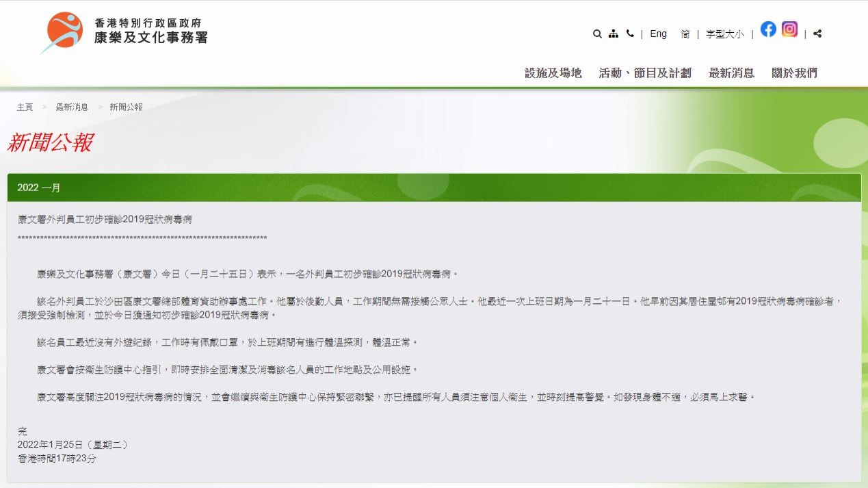868x488 pixels.
Task: Switch to Simplified Chinese (简)
Action: click(685, 34)
